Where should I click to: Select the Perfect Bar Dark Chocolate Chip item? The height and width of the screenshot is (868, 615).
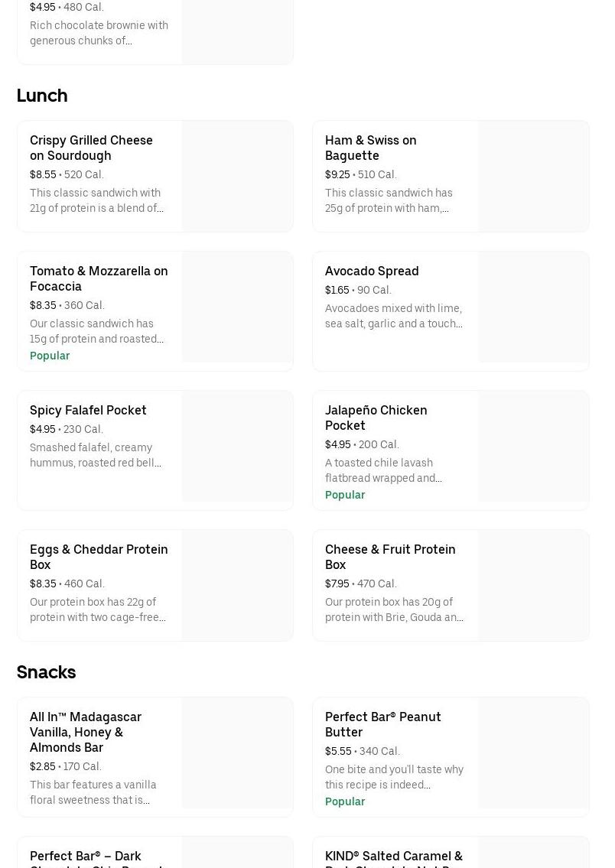pyautogui.click(x=99, y=857)
